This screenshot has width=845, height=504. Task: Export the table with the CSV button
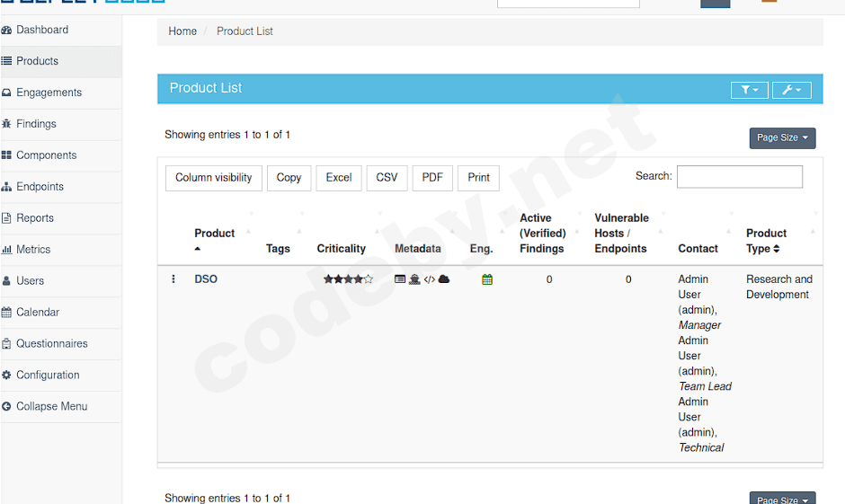tap(387, 178)
